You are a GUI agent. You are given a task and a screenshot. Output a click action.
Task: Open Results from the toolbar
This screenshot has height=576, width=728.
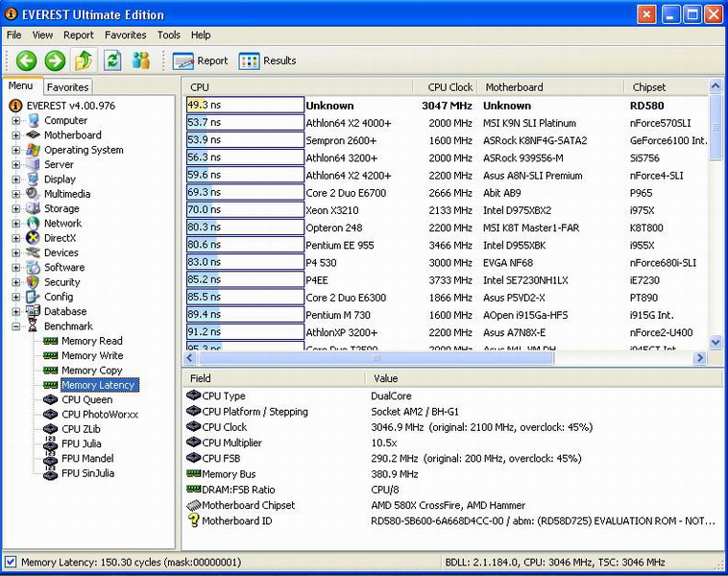pyautogui.click(x=267, y=60)
